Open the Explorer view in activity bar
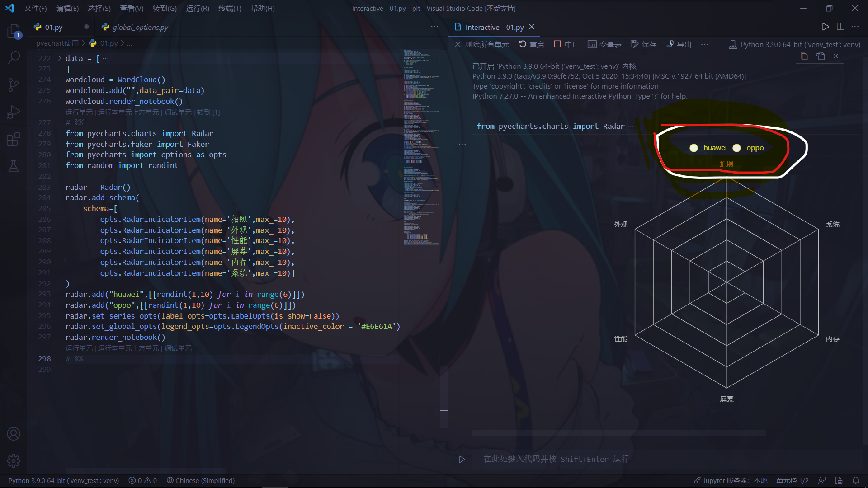 14,31
